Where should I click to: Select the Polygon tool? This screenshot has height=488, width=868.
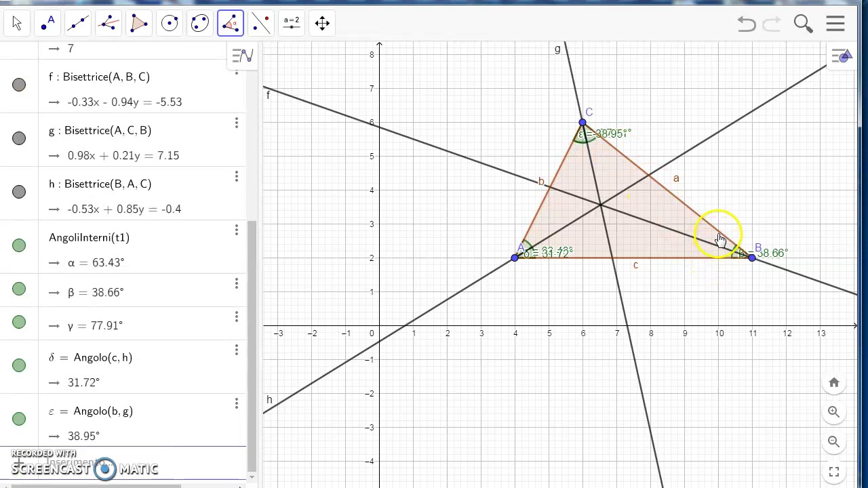point(139,23)
